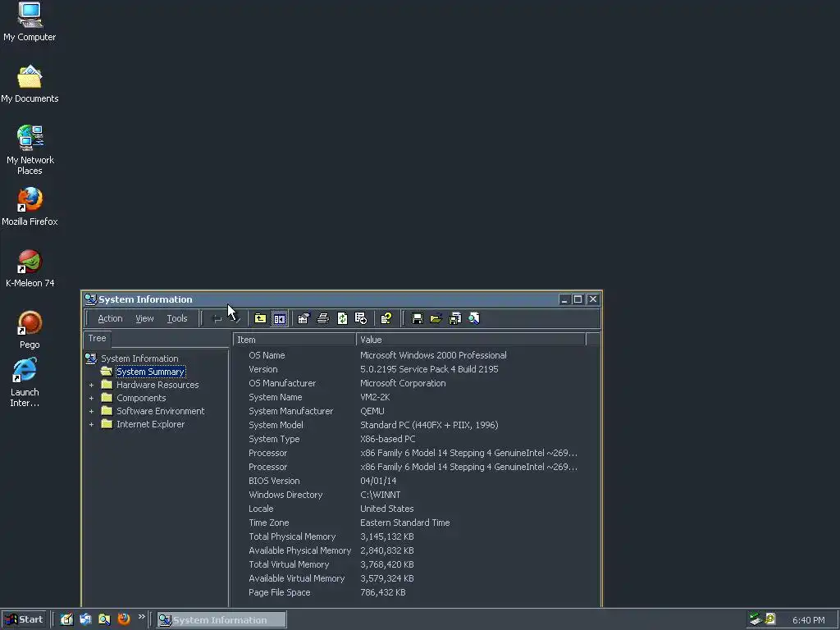Select the OS Name row
This screenshot has height=630, width=840.
coord(417,356)
